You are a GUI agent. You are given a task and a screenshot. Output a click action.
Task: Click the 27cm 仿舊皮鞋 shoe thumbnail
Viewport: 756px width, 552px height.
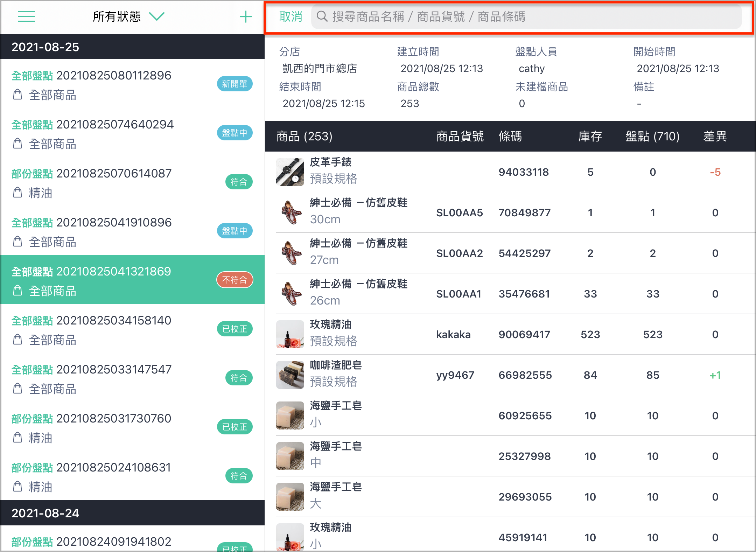(290, 253)
